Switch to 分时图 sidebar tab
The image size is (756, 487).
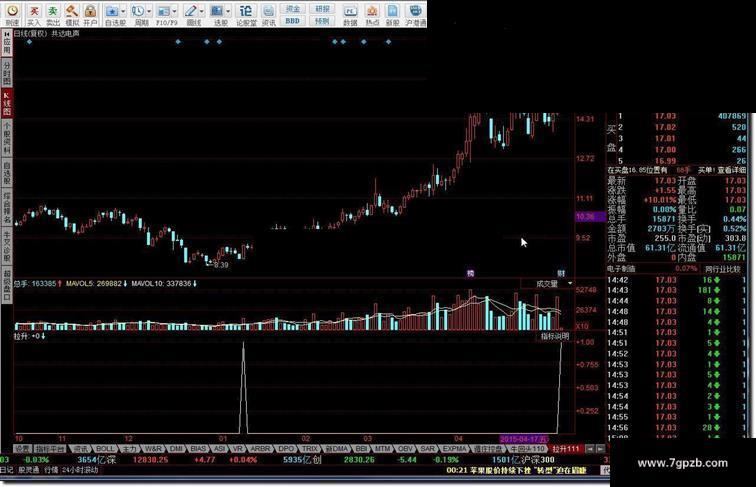7,73
